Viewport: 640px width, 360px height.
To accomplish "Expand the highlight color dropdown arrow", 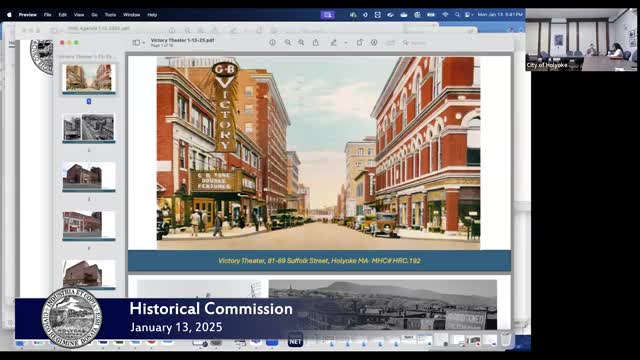I will click(x=345, y=42).
